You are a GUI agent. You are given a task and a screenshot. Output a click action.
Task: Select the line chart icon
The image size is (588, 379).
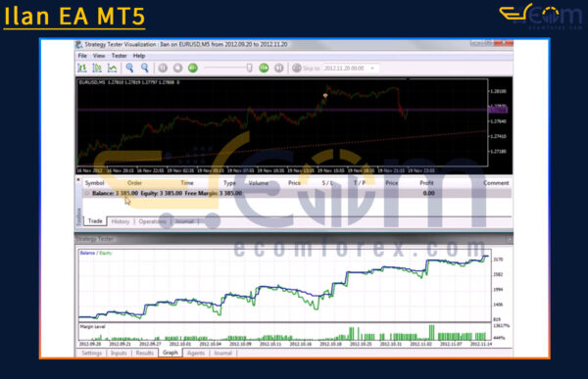[112, 68]
